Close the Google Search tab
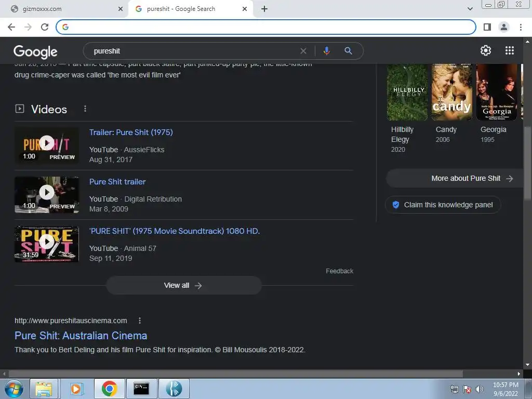 tap(245, 9)
